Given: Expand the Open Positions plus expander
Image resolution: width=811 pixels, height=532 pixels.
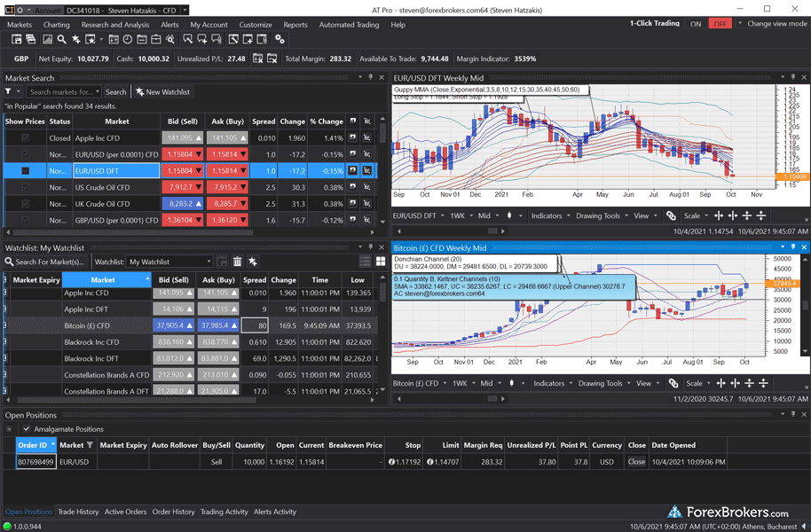Looking at the screenshot, I should click(x=9, y=428).
